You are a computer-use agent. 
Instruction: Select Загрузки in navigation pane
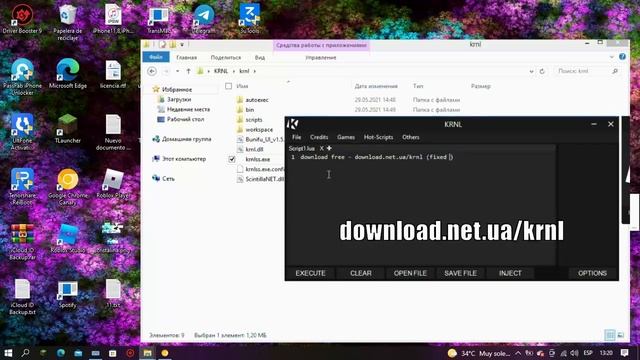pos(179,99)
